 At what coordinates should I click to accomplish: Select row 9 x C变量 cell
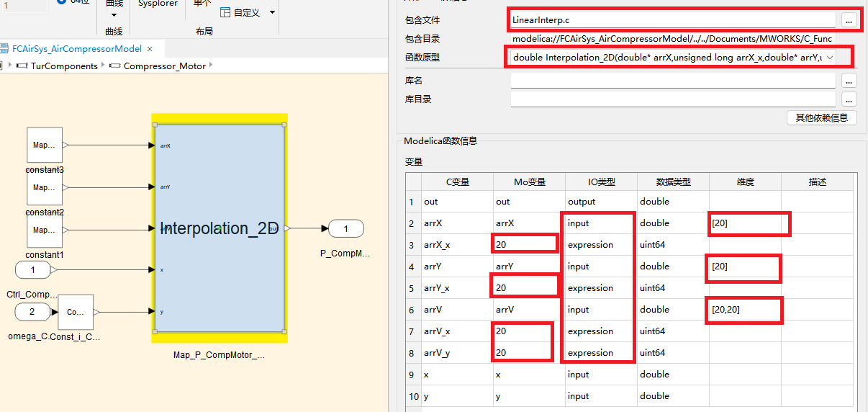pos(458,375)
